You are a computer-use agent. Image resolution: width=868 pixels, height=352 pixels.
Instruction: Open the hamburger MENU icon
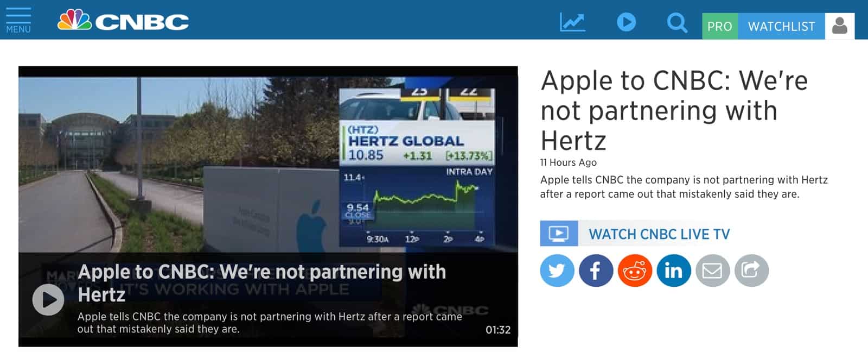(x=18, y=20)
